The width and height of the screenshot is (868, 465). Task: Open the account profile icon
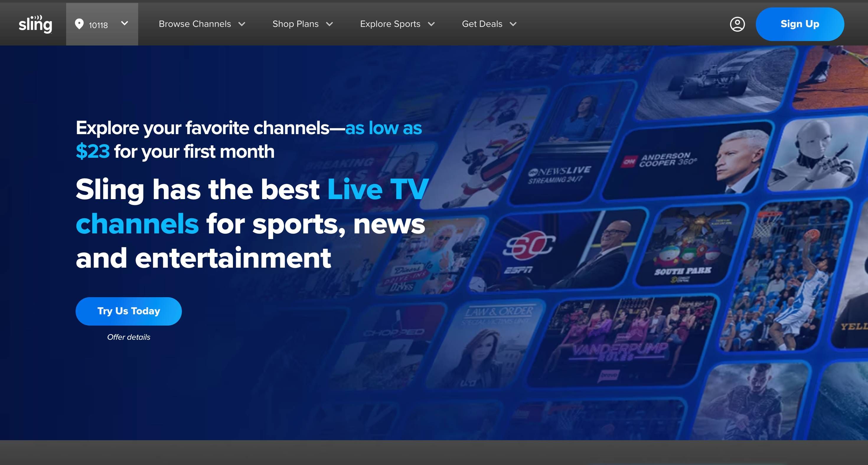point(738,24)
